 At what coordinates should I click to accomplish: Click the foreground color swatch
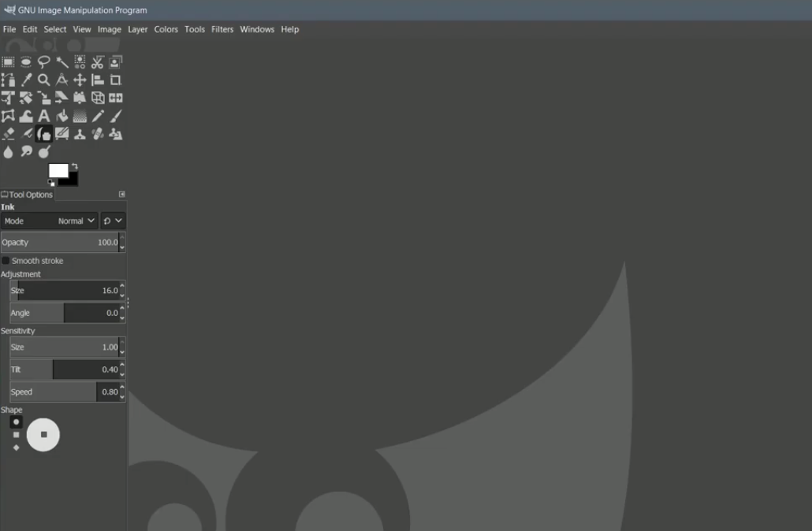tap(57, 169)
